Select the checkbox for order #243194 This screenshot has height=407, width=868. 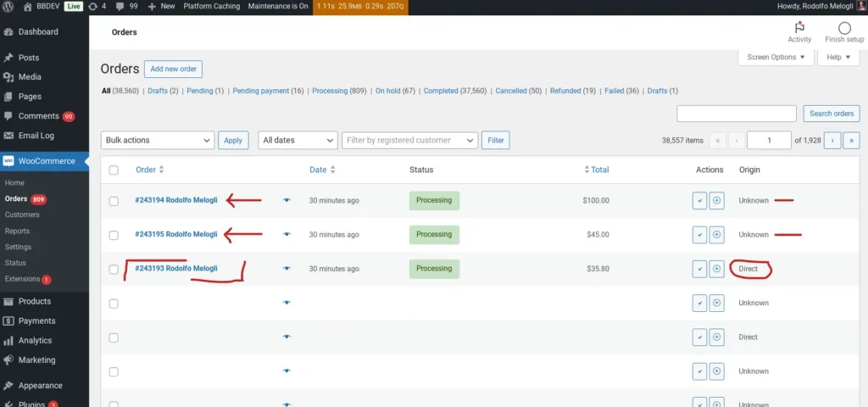(114, 201)
